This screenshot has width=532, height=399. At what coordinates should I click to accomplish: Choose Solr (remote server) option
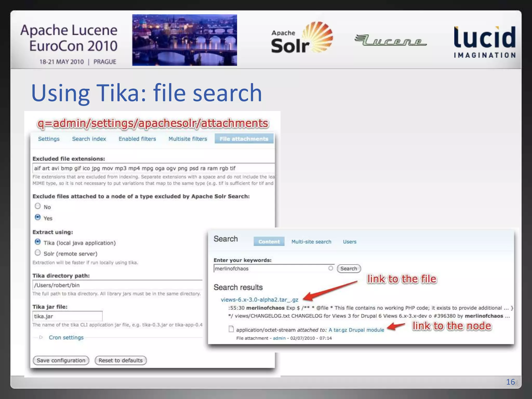[38, 252]
